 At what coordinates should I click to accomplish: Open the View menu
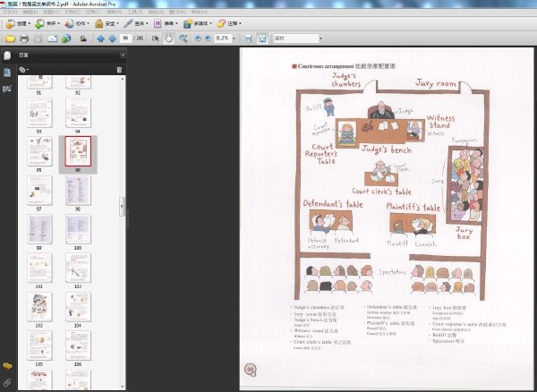click(51, 13)
